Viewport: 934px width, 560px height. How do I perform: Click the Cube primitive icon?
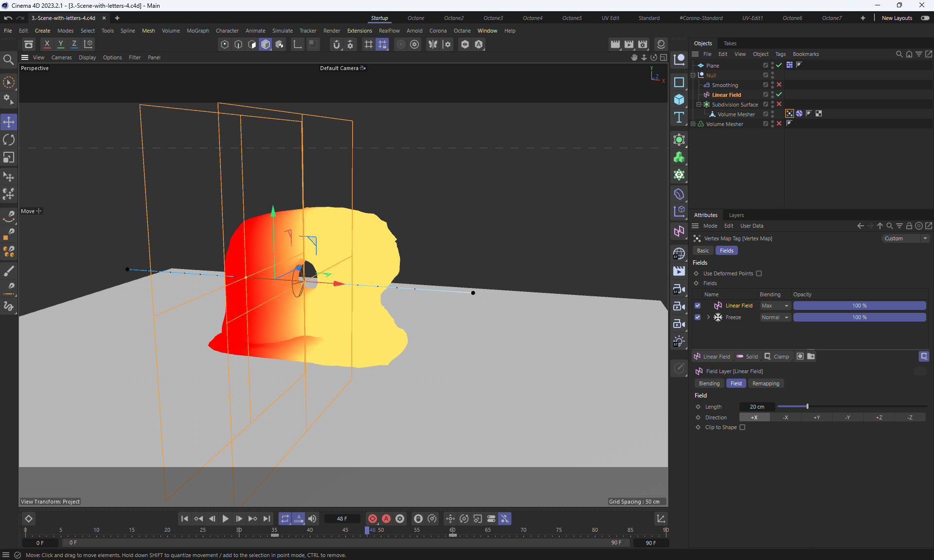tap(679, 100)
